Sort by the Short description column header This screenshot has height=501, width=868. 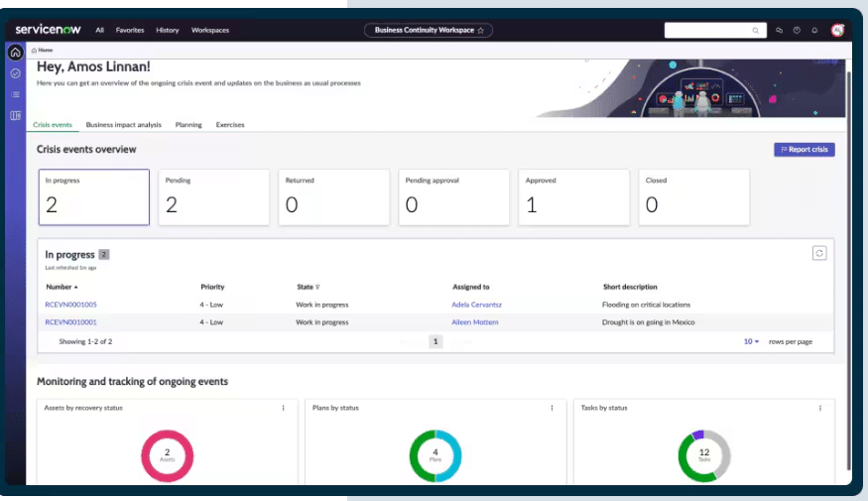630,287
